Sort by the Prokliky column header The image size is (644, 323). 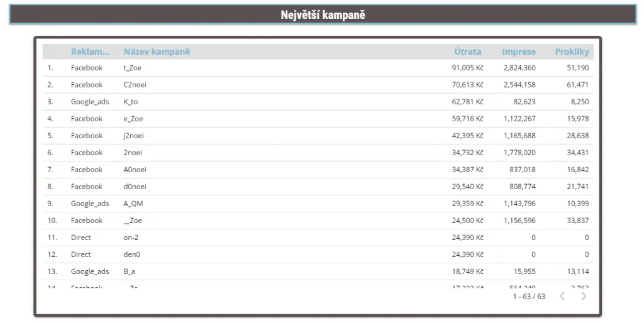point(572,52)
